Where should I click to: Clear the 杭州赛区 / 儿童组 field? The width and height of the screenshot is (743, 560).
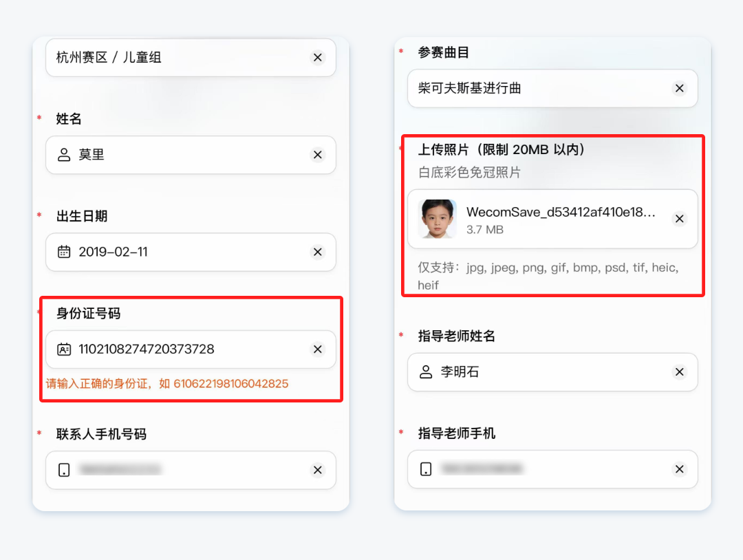tap(318, 58)
